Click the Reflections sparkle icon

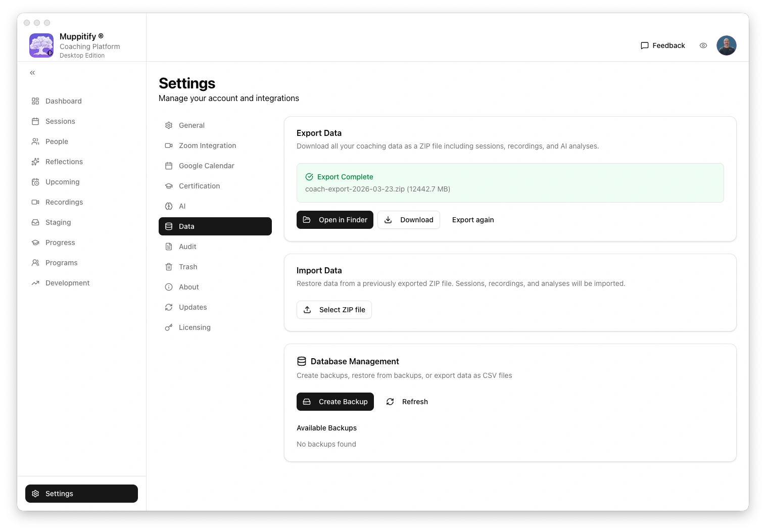[x=35, y=162]
